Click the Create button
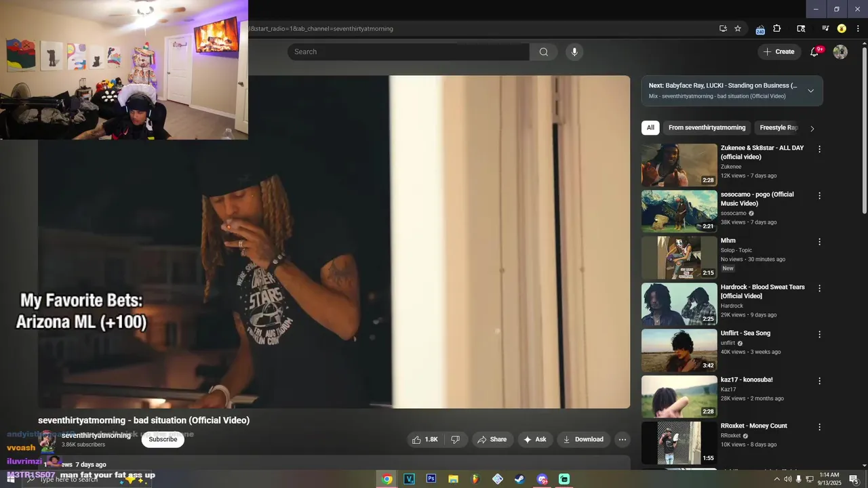Image resolution: width=868 pixels, height=488 pixels. click(778, 52)
